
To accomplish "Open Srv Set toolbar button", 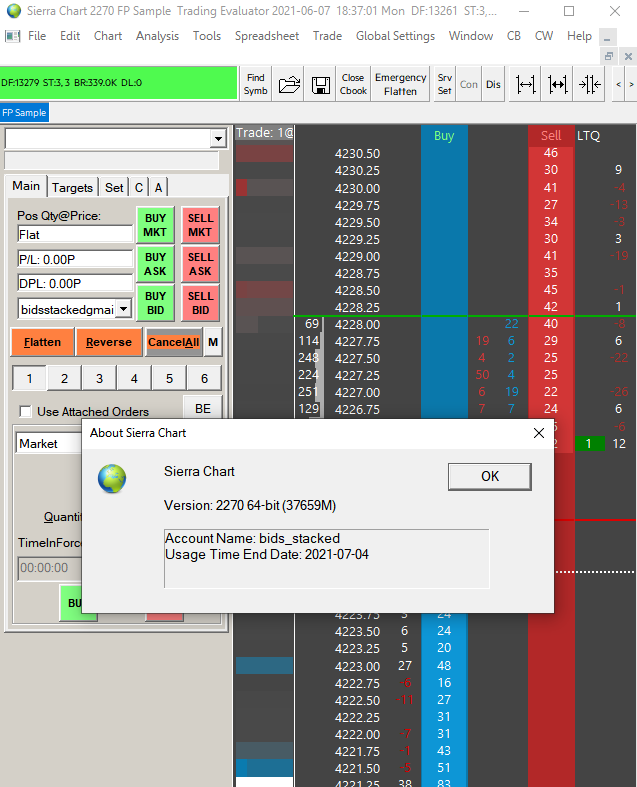I will (x=444, y=84).
